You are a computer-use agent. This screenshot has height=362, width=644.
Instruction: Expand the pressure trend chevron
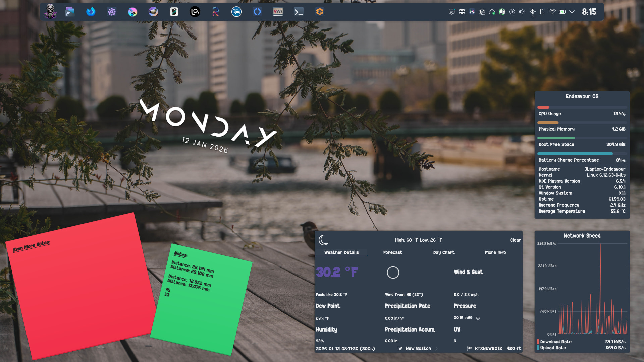478,318
